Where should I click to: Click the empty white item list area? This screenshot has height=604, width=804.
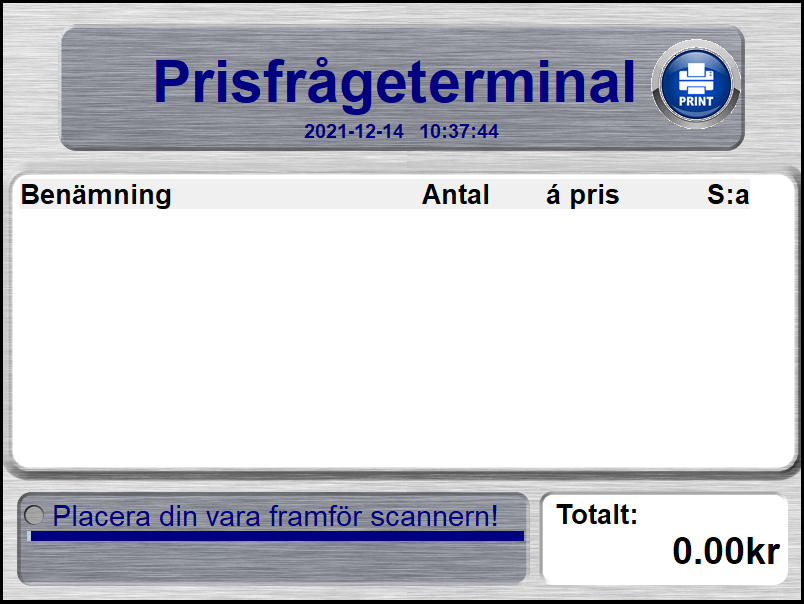click(x=400, y=330)
